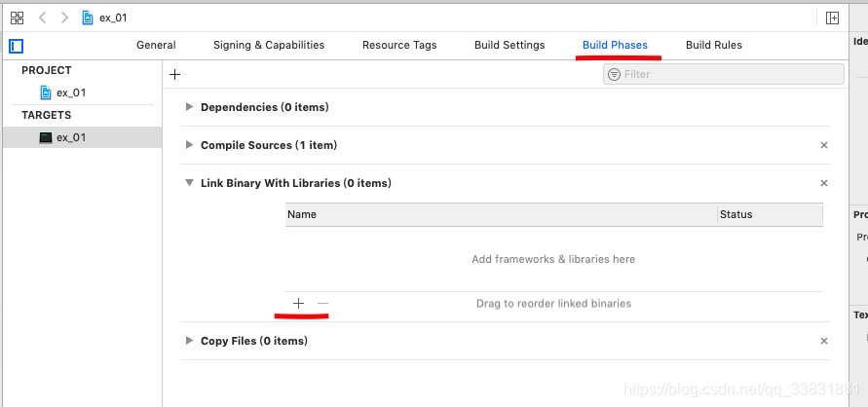This screenshot has height=407, width=868.
Task: Expand the Dependencies section
Action: tap(189, 107)
